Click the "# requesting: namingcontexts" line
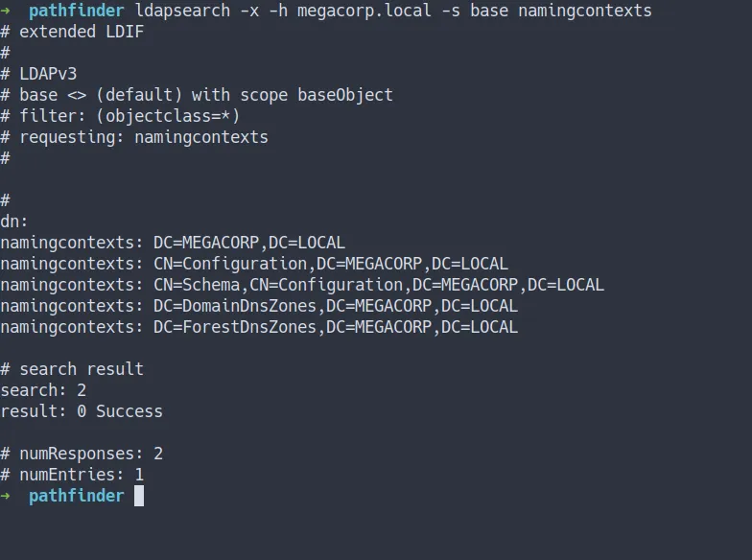 134,137
